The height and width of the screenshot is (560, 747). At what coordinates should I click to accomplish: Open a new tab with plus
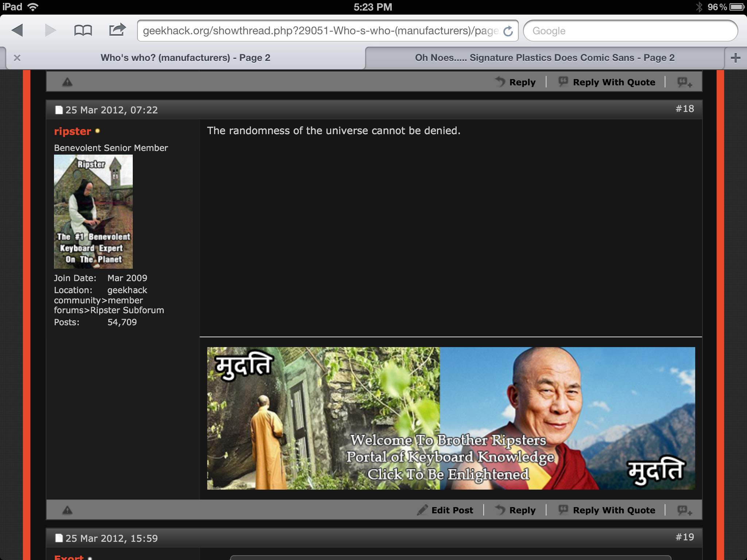tap(735, 58)
